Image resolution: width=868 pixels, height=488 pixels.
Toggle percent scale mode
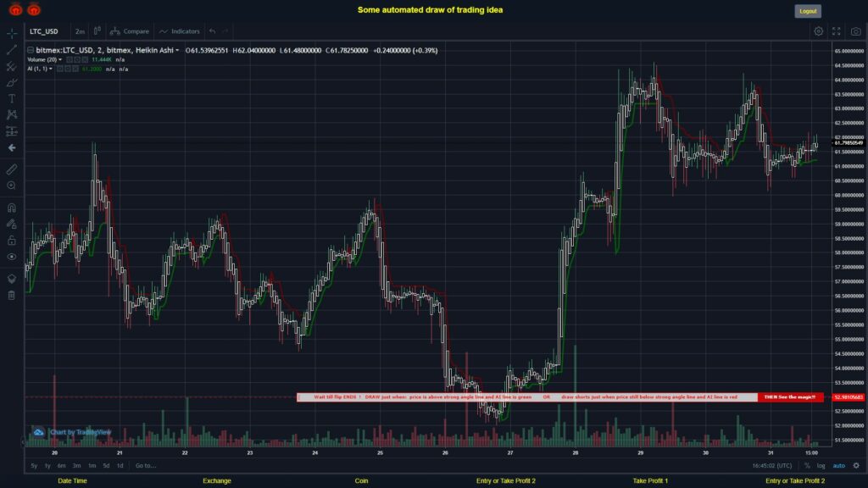coord(807,466)
